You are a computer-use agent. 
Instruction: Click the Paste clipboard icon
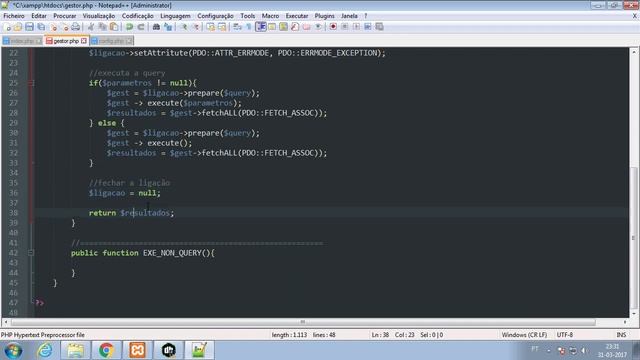pos(114,27)
